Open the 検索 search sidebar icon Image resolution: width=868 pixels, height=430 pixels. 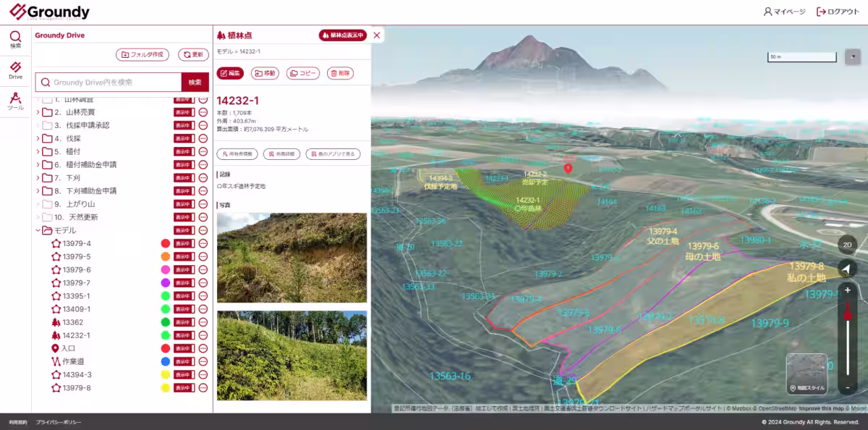15,39
